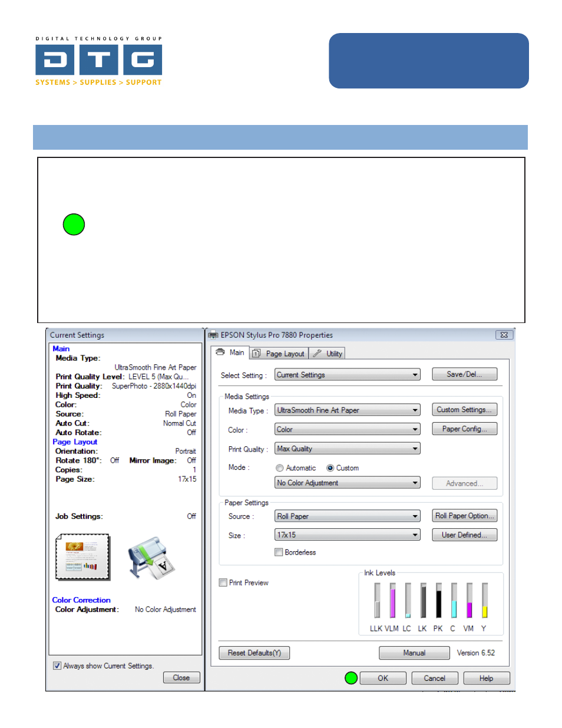Close the Current Settings panel with Close button
Image resolution: width=562 pixels, height=728 pixels.
tap(181, 678)
